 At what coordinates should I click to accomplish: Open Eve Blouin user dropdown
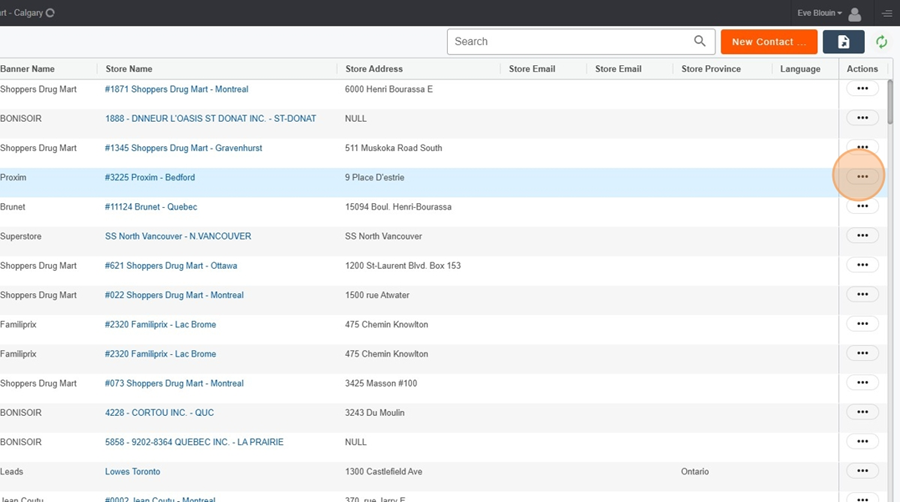click(819, 13)
